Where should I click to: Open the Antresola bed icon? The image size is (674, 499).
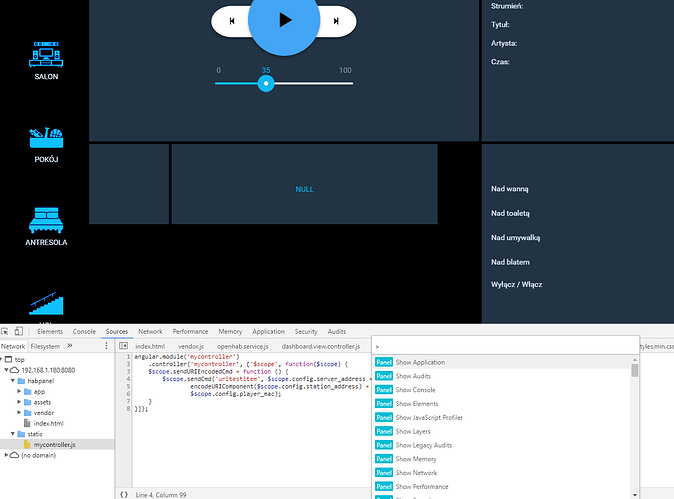coord(45,224)
